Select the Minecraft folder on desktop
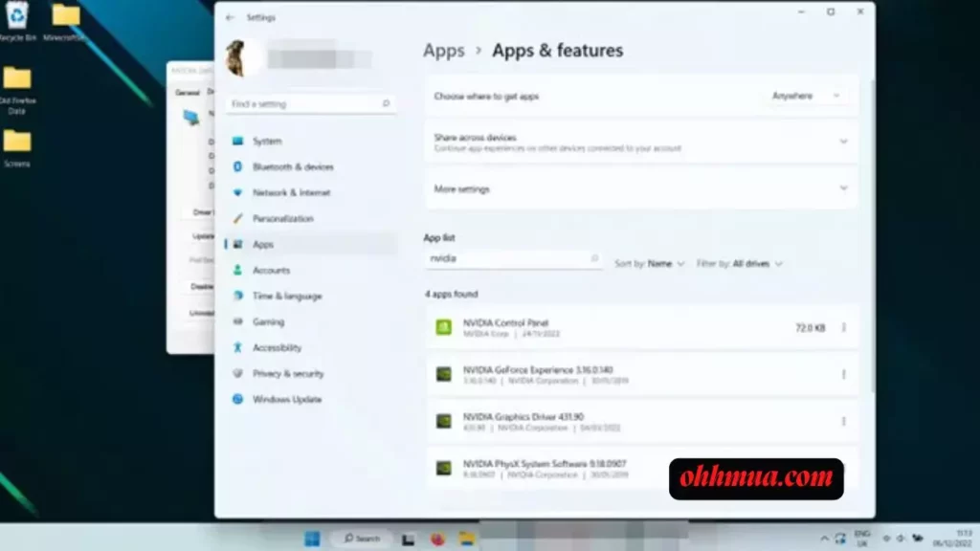The image size is (980, 551). point(65,23)
